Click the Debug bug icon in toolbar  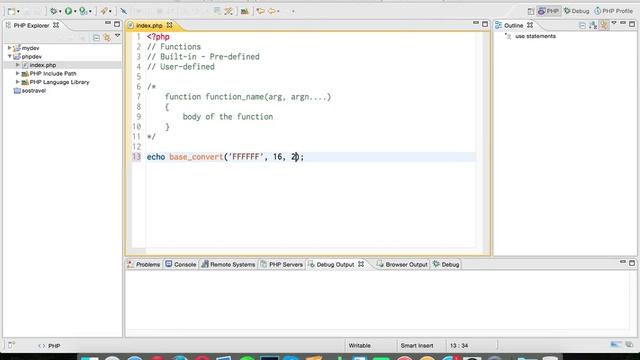tap(53, 11)
